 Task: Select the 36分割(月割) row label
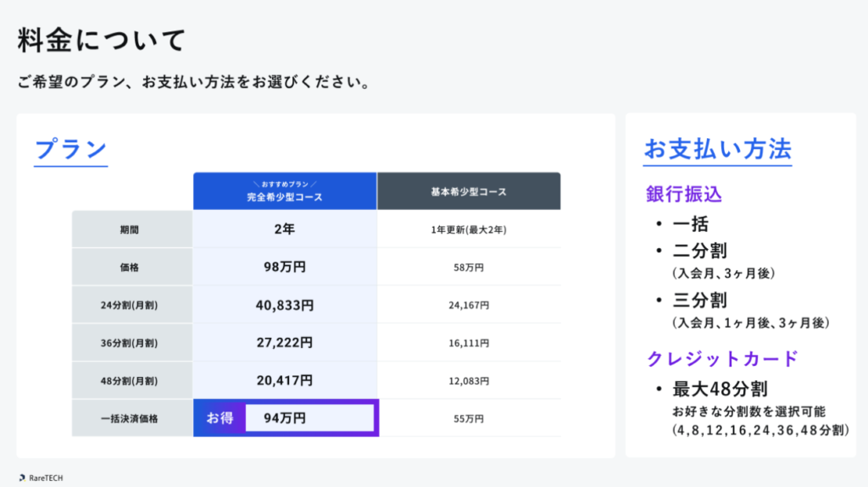132,343
